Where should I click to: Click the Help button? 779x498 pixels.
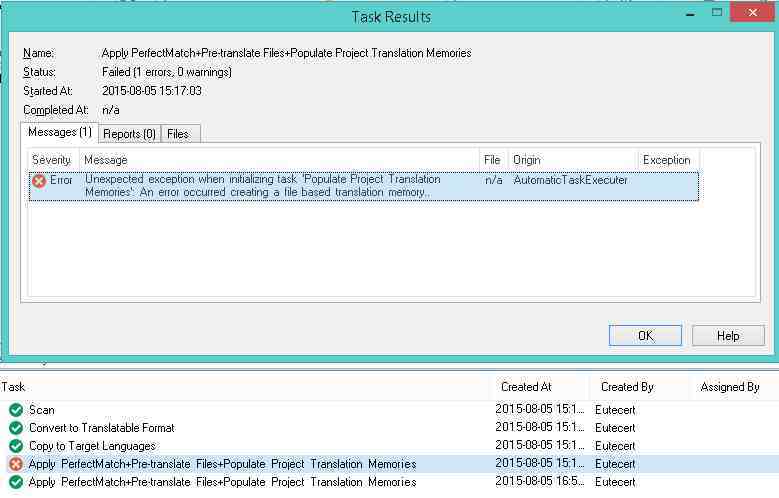[728, 336]
